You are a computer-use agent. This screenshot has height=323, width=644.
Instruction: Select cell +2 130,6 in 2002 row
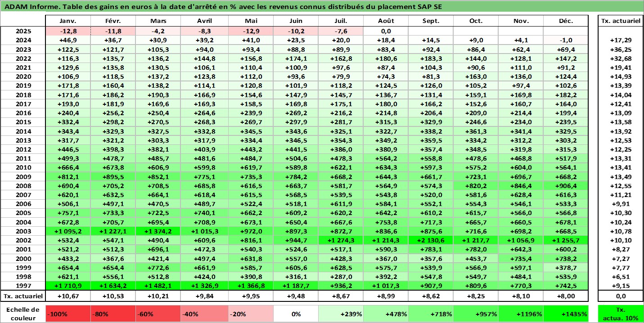(431, 240)
